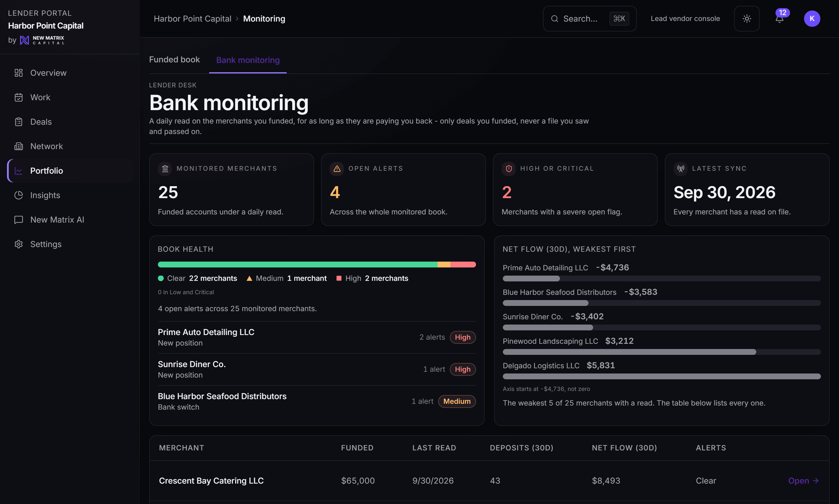
Task: Open the Lead vendor console link
Action: pyautogui.click(x=685, y=19)
